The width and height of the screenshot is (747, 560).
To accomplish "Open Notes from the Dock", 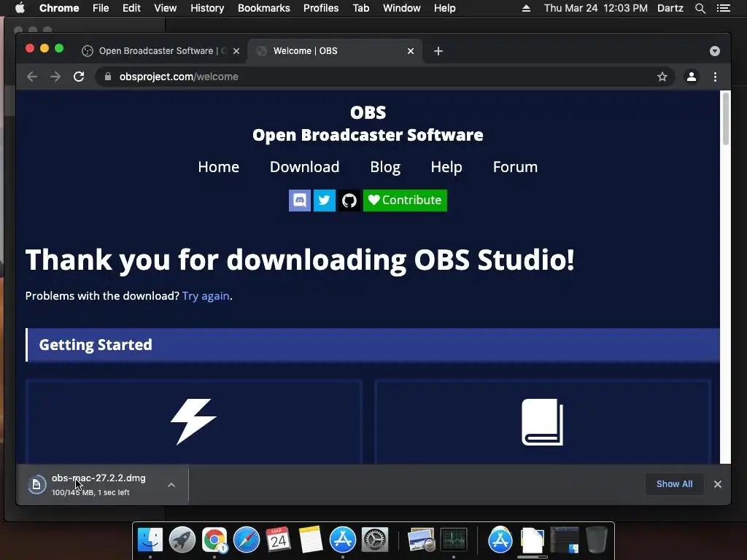I will click(311, 540).
